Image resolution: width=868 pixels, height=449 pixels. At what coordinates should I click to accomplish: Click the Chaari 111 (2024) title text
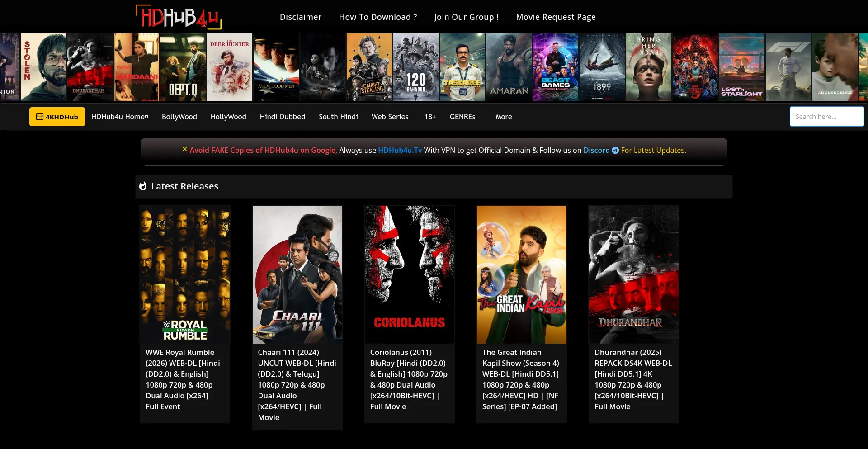click(x=297, y=385)
